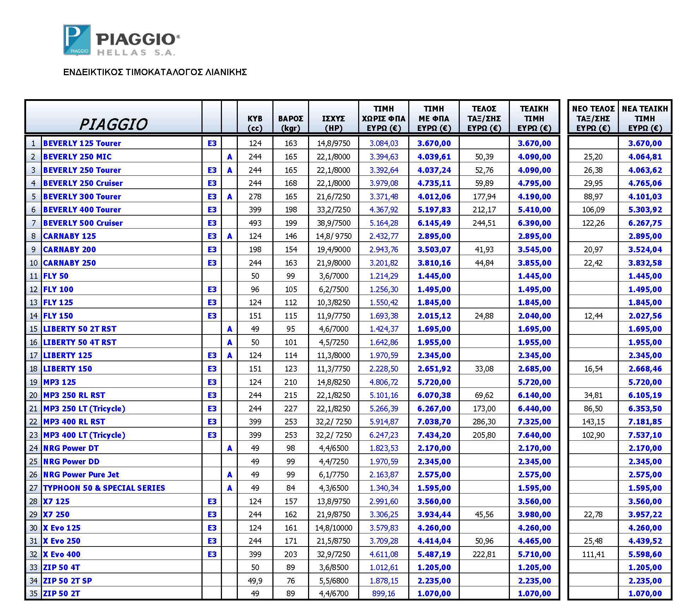Select the MP3 125 model name

(x=60, y=382)
